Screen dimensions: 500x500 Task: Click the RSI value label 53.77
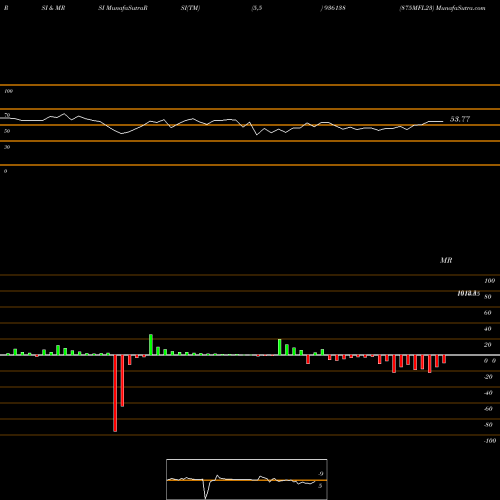pyautogui.click(x=460, y=119)
